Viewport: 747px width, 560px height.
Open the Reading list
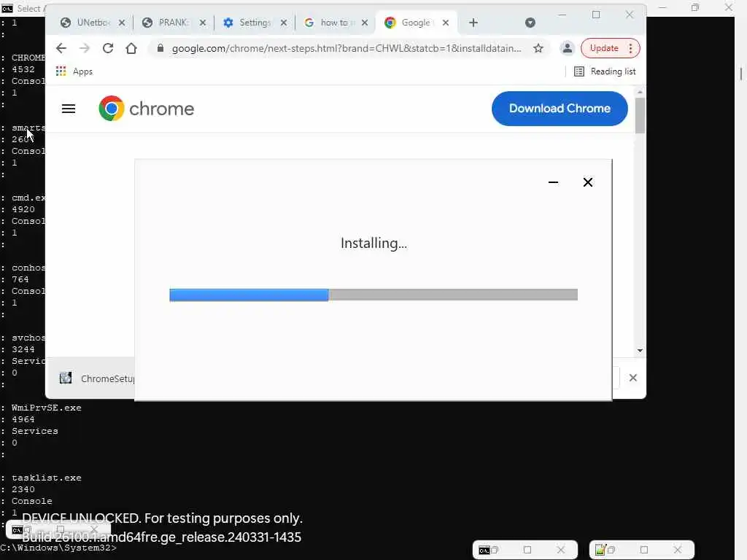pos(605,71)
